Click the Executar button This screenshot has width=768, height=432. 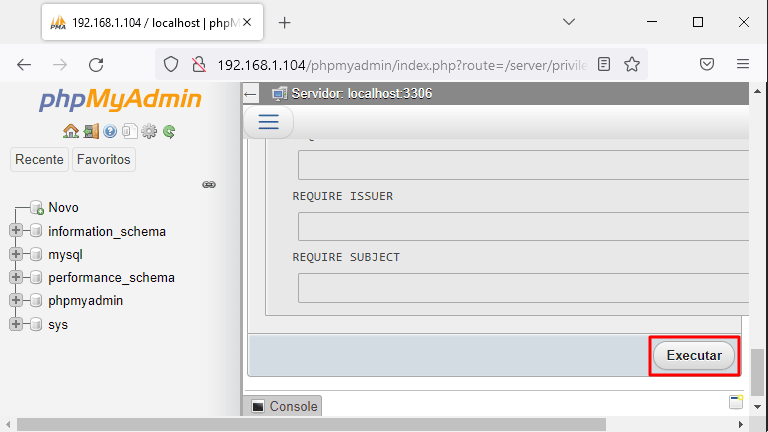[x=694, y=356]
